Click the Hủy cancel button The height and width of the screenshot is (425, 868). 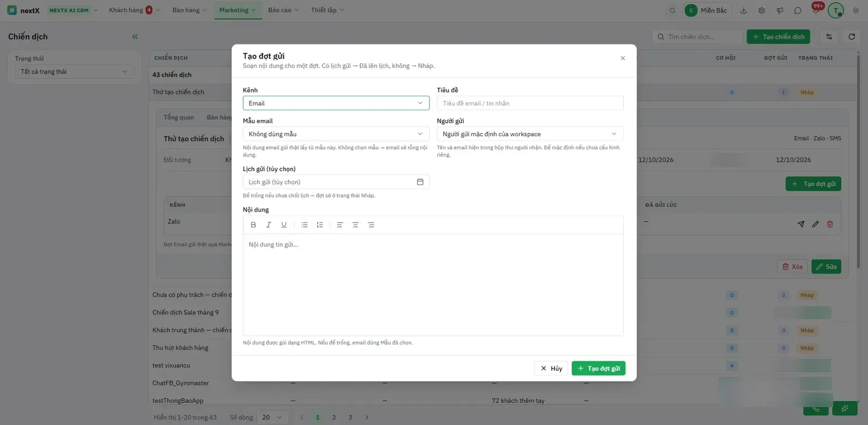pyautogui.click(x=551, y=368)
